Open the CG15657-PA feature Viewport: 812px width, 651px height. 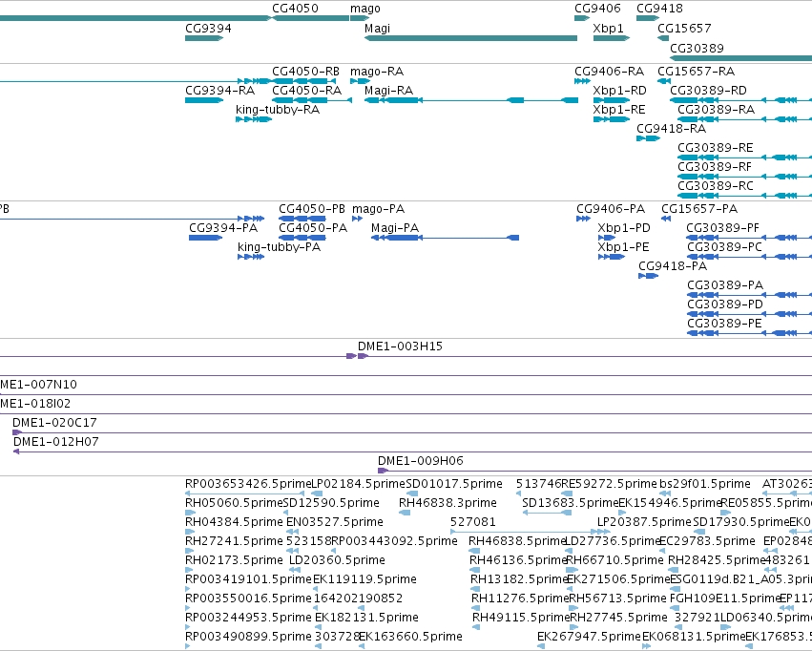(666, 219)
